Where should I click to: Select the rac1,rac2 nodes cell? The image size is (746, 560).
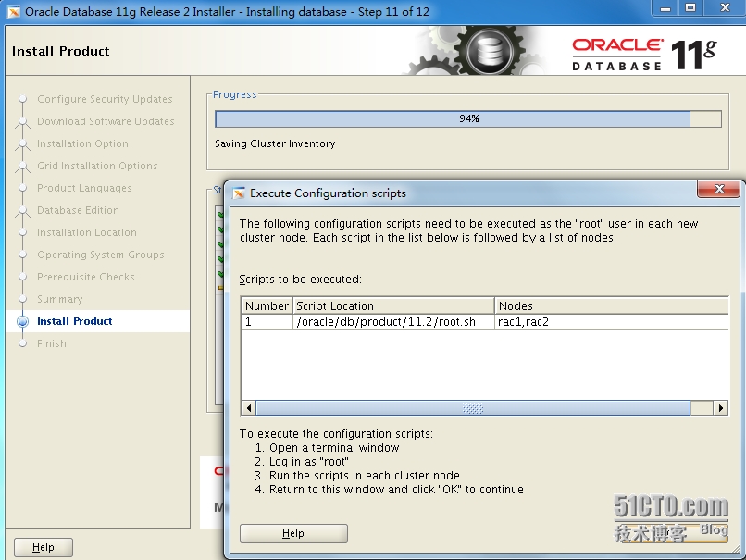612,322
